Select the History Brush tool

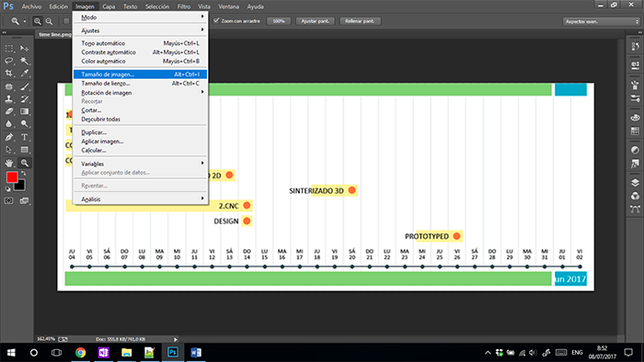pos(25,99)
